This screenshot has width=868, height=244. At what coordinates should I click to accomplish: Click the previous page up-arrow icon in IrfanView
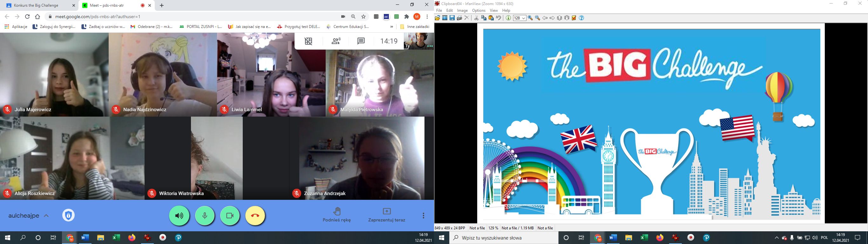[x=560, y=18]
